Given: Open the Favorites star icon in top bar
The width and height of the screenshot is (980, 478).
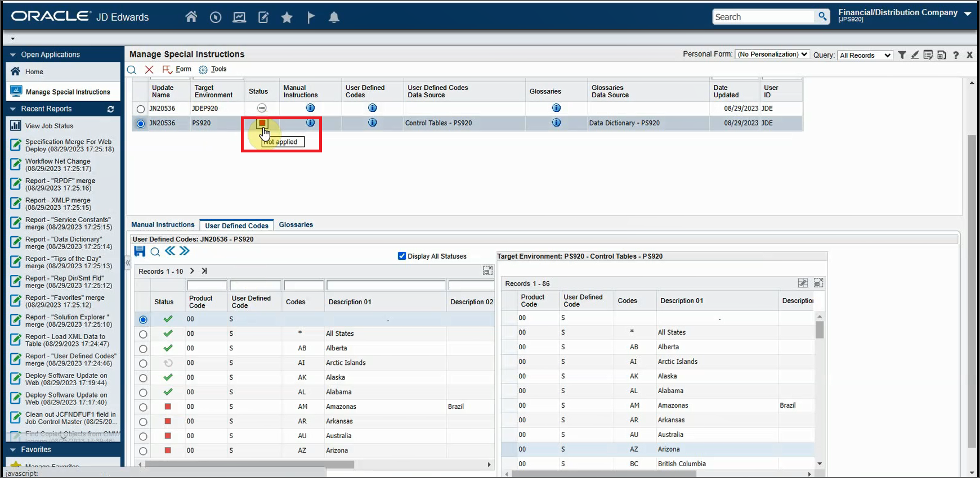Looking at the screenshot, I should coord(287,17).
